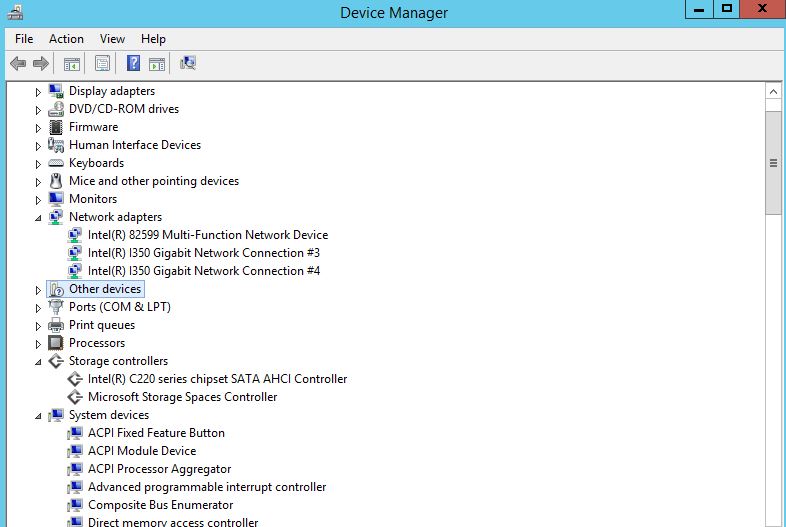Select ACPI Fixed Feature Button entry
Viewport: 786px width, 527px height.
tap(156, 433)
